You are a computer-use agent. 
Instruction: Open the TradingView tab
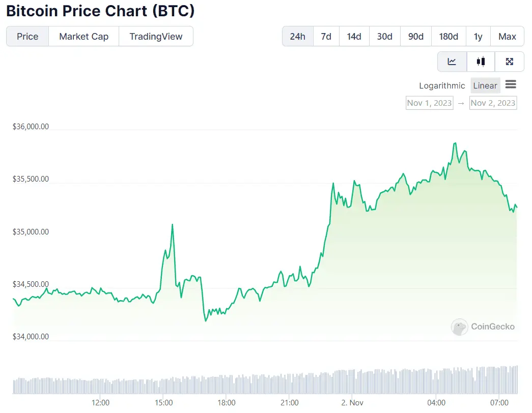pyautogui.click(x=155, y=36)
